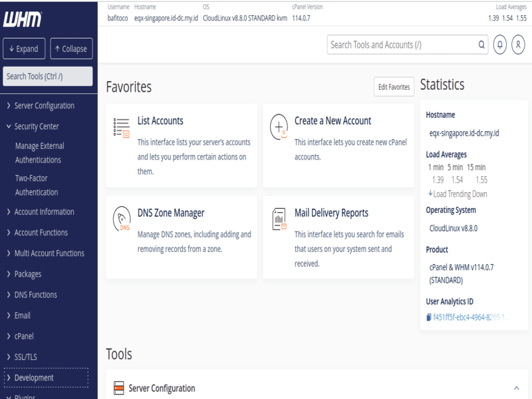Viewport: 532px width, 399px height.
Task: Expand the Account Information sidebar section
Action: (44, 212)
